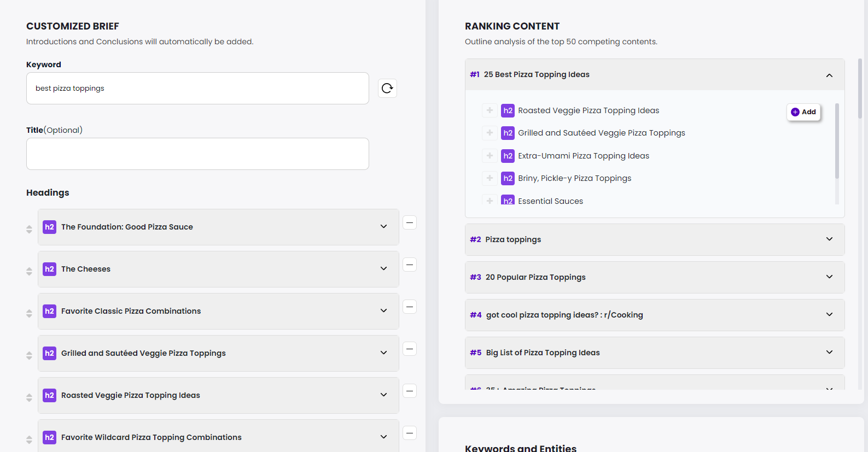868x452 pixels.
Task: Click h2 badge of 'Briny, Pickle-y Pizza Toppings'
Action: pyautogui.click(x=508, y=178)
